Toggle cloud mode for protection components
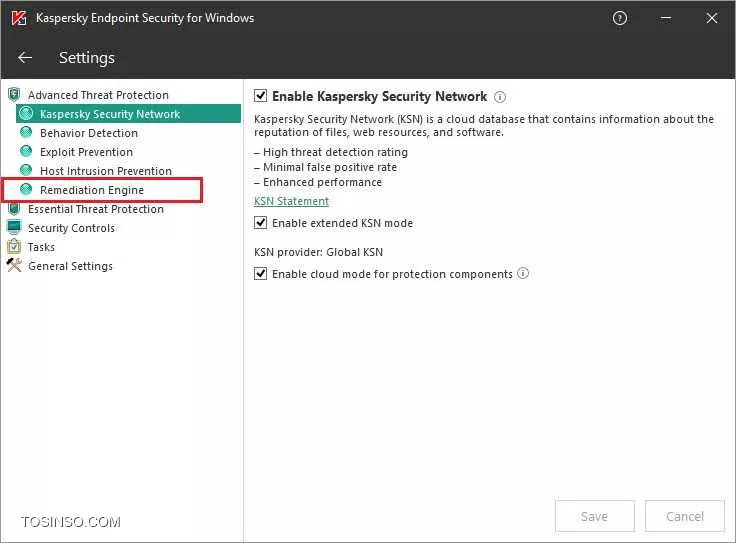The image size is (736, 543). pyautogui.click(x=261, y=274)
